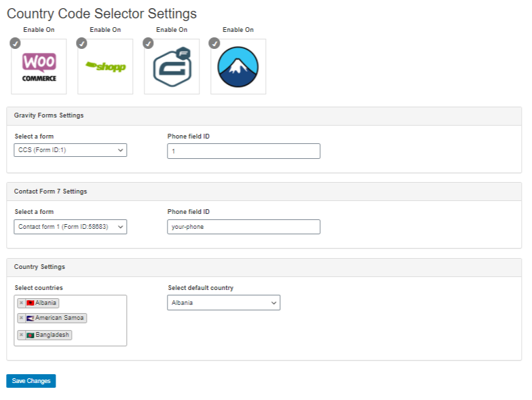Toggle the checkmark on Contact Form 7 tile
Screen dimensions: 532x400
tap(214, 43)
